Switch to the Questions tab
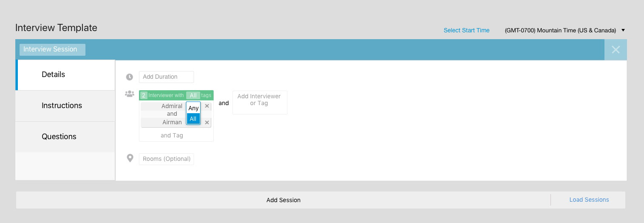The width and height of the screenshot is (644, 223). 65,137
